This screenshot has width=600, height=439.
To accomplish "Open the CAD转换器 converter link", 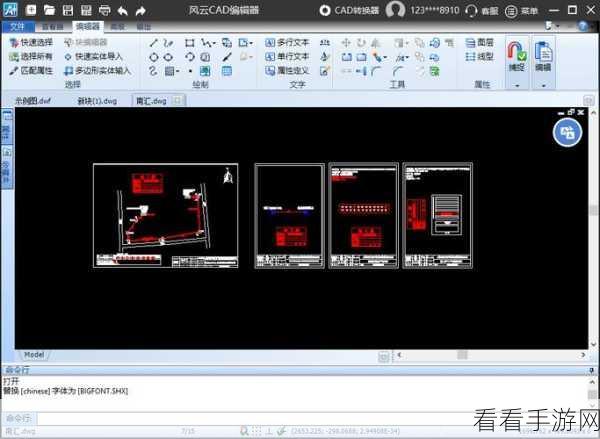I will (350, 10).
